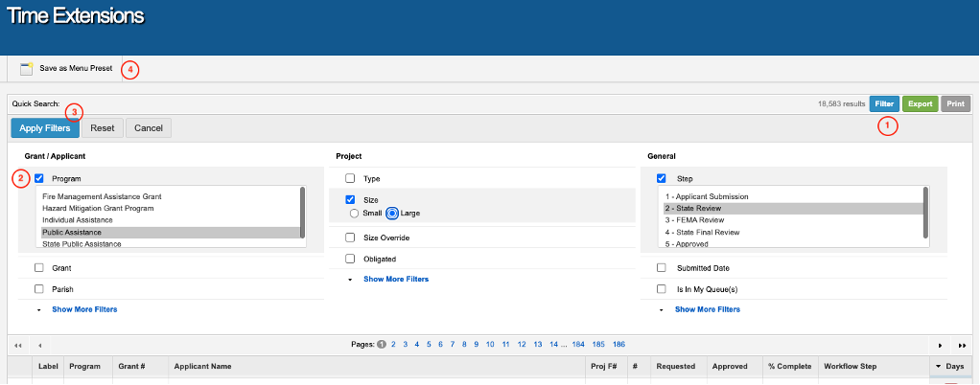Enable the Size Override checkbox
980x385 pixels.
tap(350, 238)
